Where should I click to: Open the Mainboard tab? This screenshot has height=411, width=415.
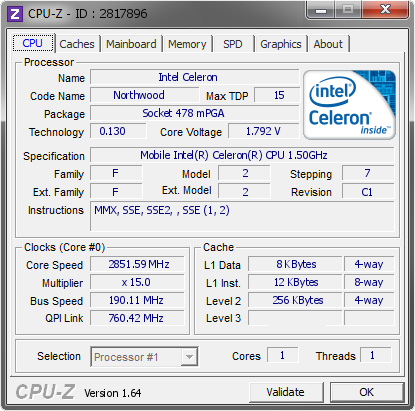[x=131, y=44]
